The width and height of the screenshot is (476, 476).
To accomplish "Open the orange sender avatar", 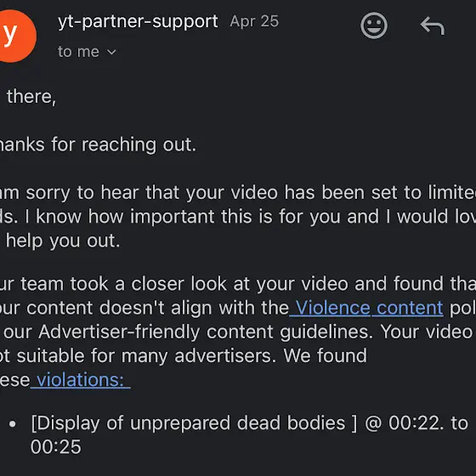I will click(x=15, y=36).
